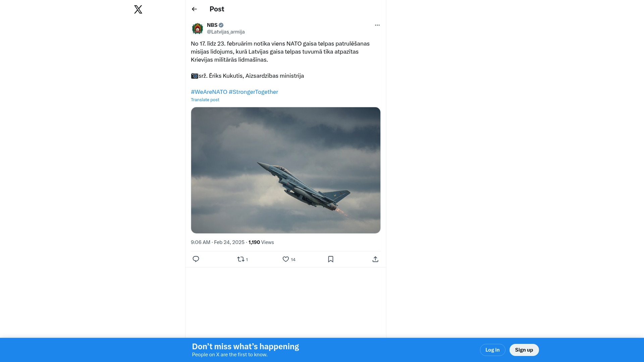Screen dimensions: 644x362
Task: Click the camera emoji in the post text
Action: [195, 76]
